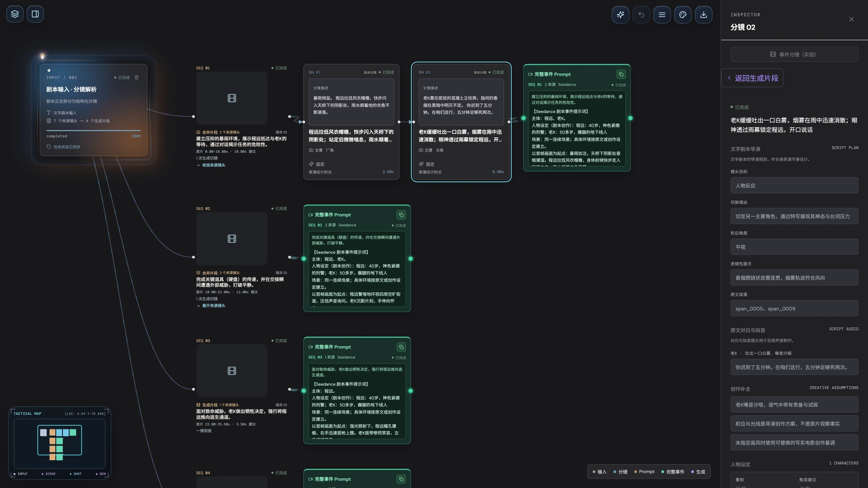Copy the SEQ 03 完整事件 Prompt

click(401, 347)
